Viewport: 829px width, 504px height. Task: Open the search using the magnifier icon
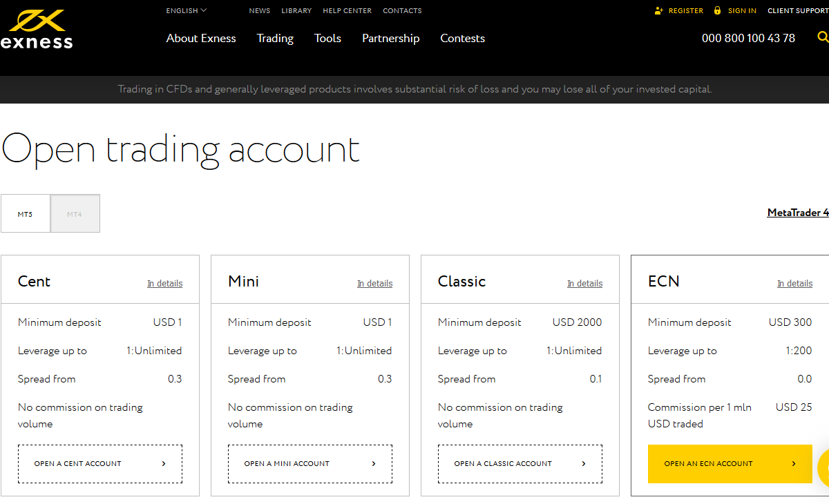(x=824, y=38)
